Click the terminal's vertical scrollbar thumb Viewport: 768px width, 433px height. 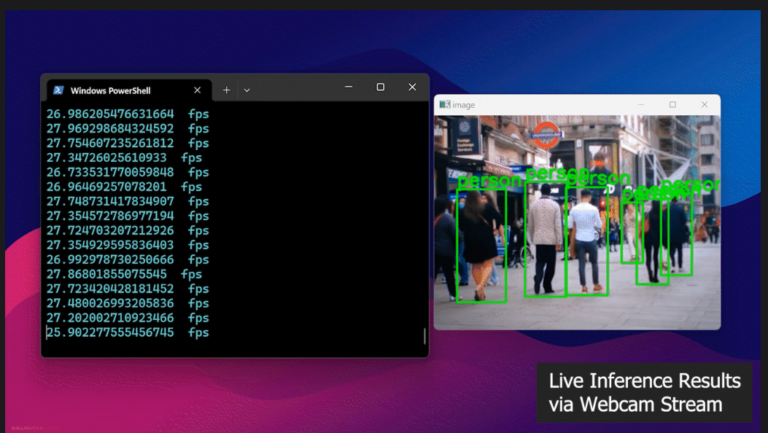click(424, 336)
